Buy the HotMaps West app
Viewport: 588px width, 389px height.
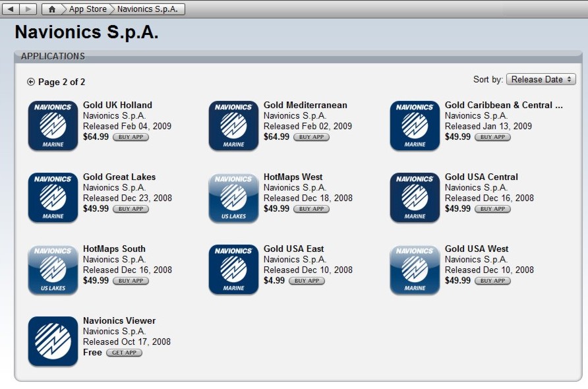click(312, 209)
